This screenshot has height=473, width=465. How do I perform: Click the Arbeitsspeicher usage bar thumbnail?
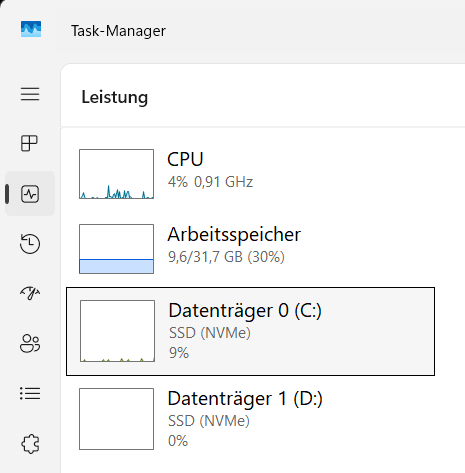(x=117, y=249)
